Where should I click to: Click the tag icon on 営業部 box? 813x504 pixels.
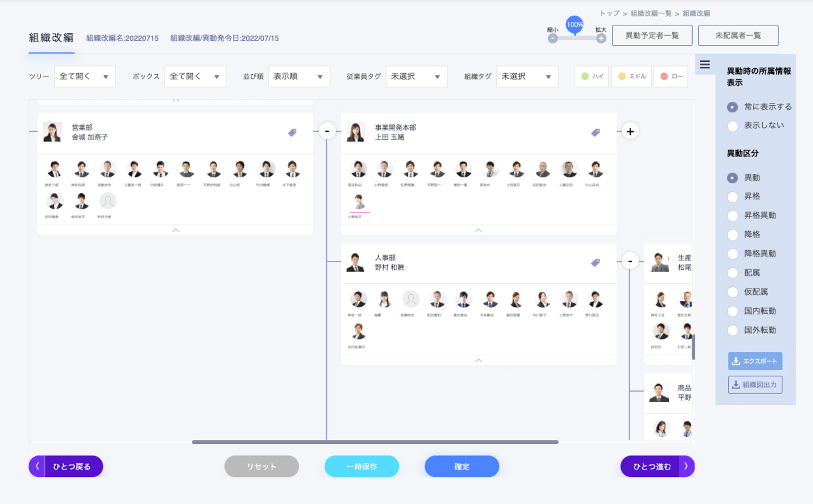tap(292, 132)
